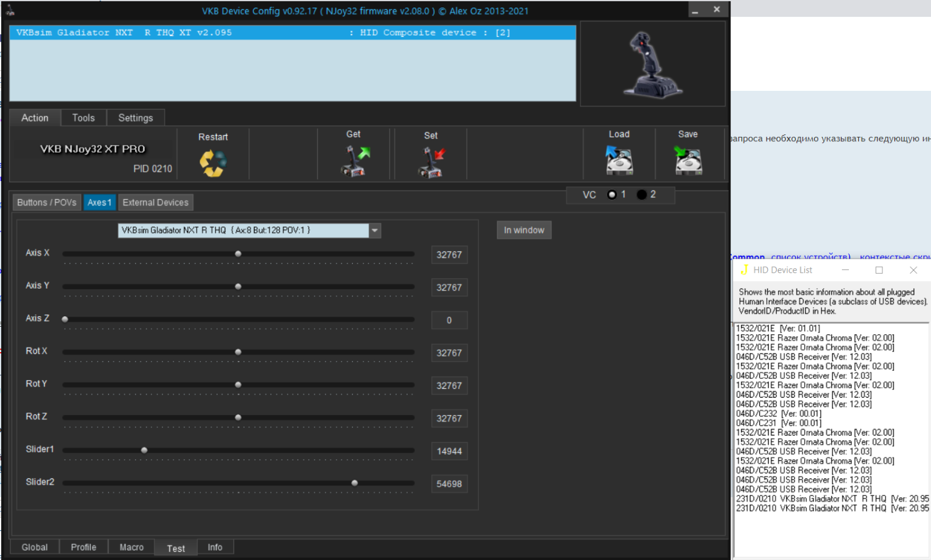Click the HID Device List window icon
This screenshot has height=560, width=931.
pos(744,270)
